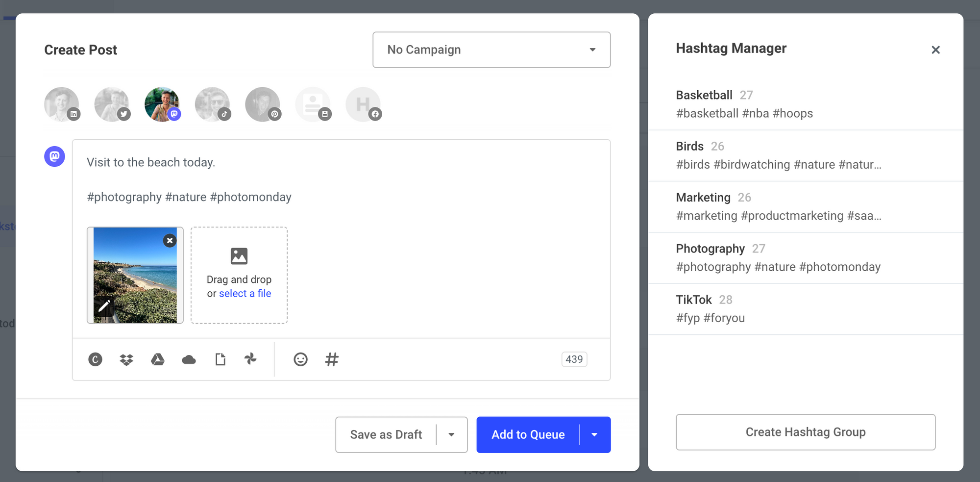This screenshot has width=980, height=482.
Task: Select the Twitter account avatar
Action: [112, 104]
